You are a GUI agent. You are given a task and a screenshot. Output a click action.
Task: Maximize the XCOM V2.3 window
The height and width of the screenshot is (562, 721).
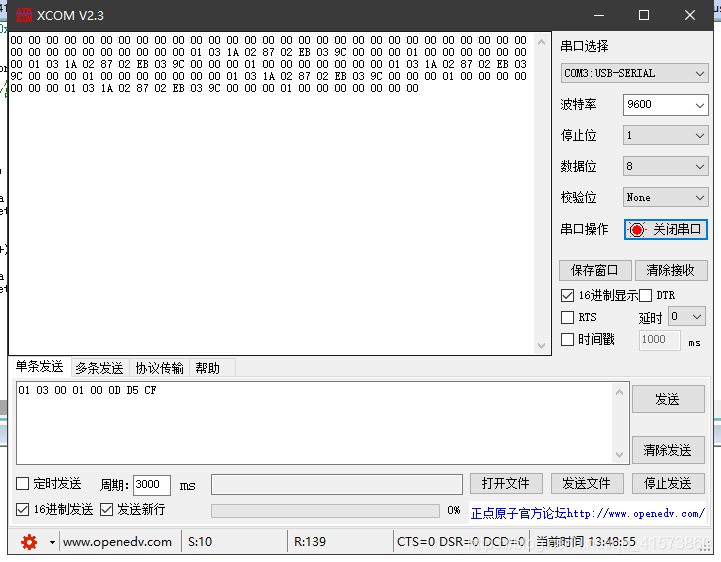(x=644, y=15)
